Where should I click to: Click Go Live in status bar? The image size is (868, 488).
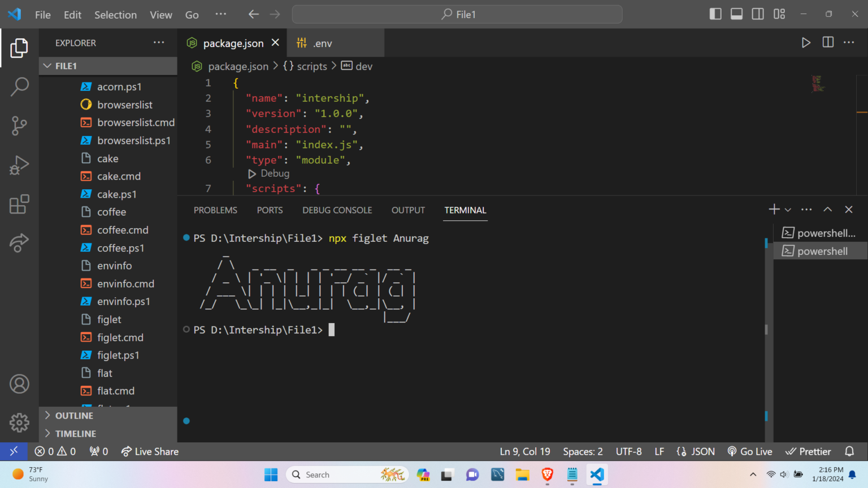coord(750,451)
